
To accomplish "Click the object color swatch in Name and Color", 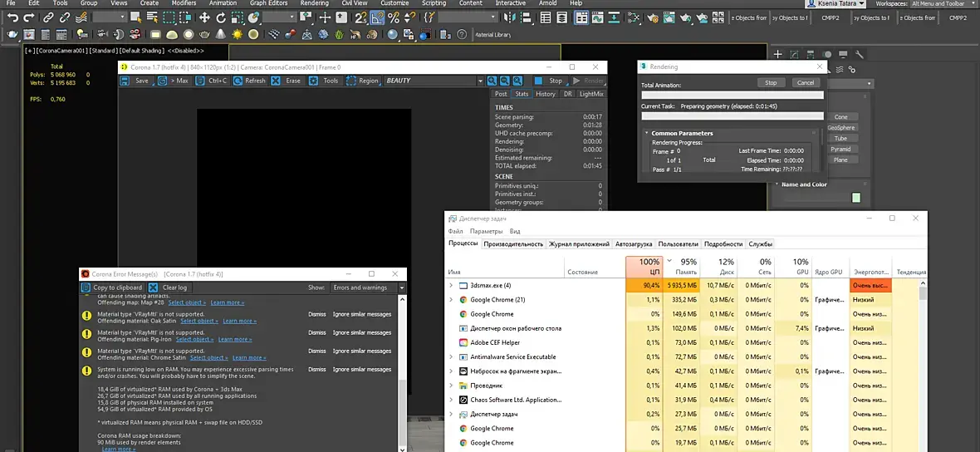I will 856,198.
